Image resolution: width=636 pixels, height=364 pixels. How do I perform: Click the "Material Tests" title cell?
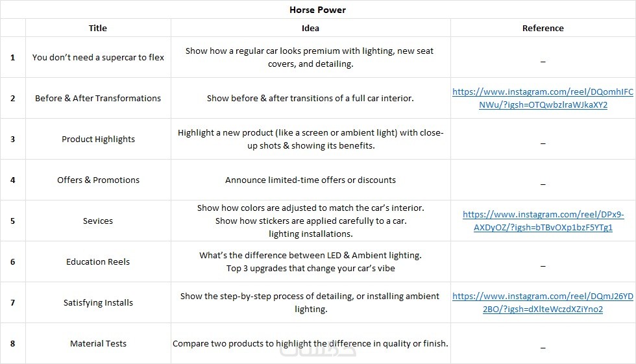click(x=98, y=343)
